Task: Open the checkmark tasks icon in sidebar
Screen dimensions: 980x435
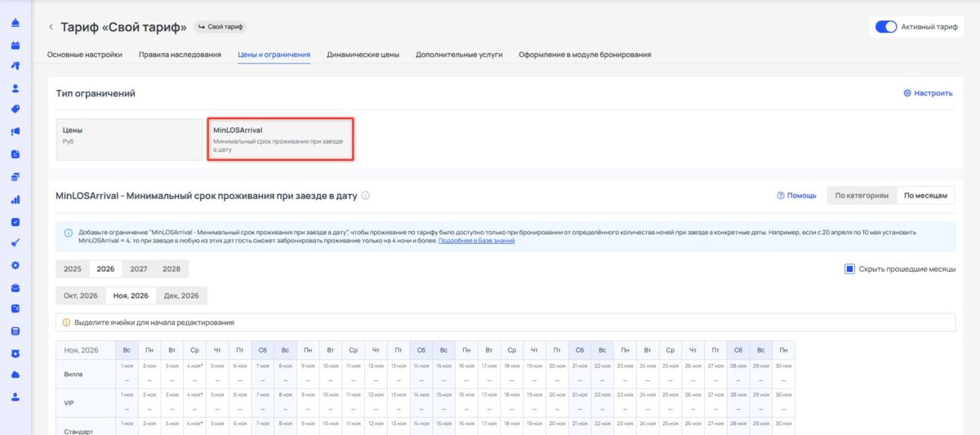Action: [16, 221]
